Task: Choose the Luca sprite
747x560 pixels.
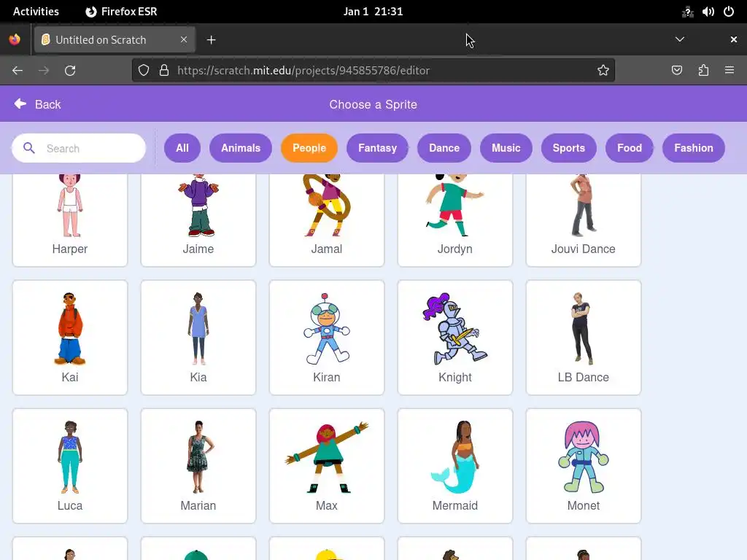Action: (x=70, y=466)
